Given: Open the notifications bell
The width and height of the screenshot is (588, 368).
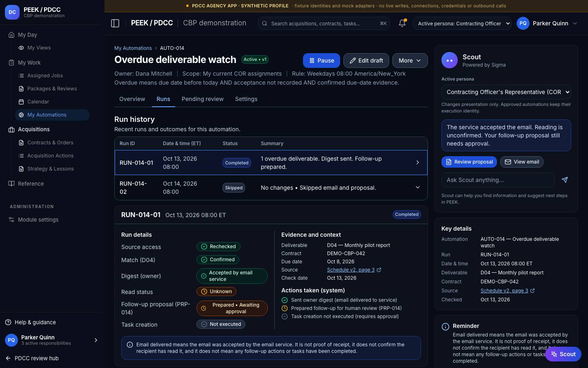Looking at the screenshot, I should [x=402, y=23].
